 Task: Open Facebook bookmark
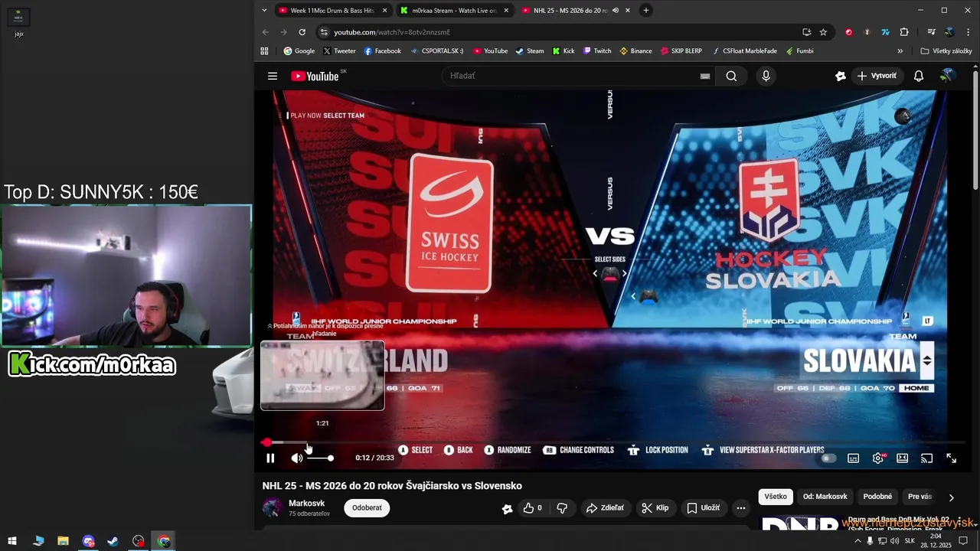(383, 51)
